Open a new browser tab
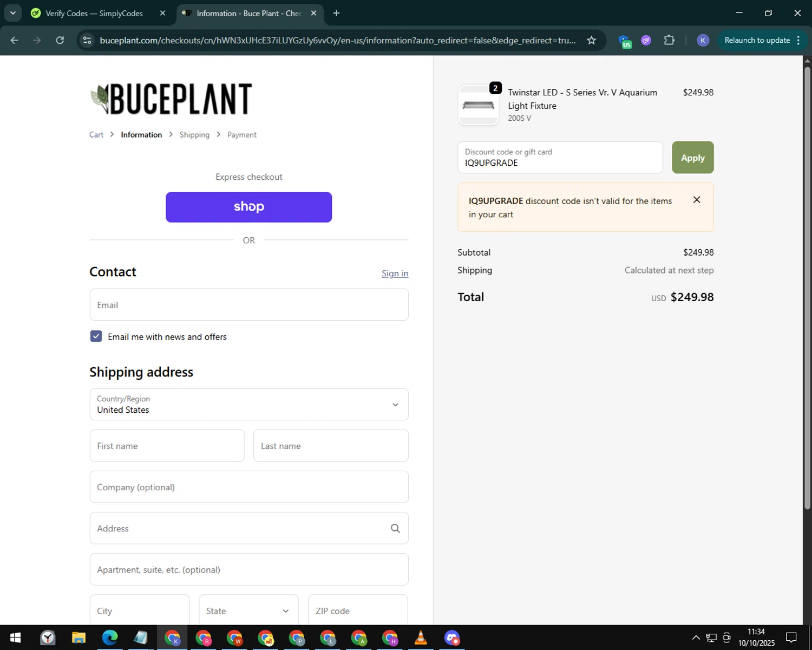Image resolution: width=812 pixels, height=650 pixels. 336,13
